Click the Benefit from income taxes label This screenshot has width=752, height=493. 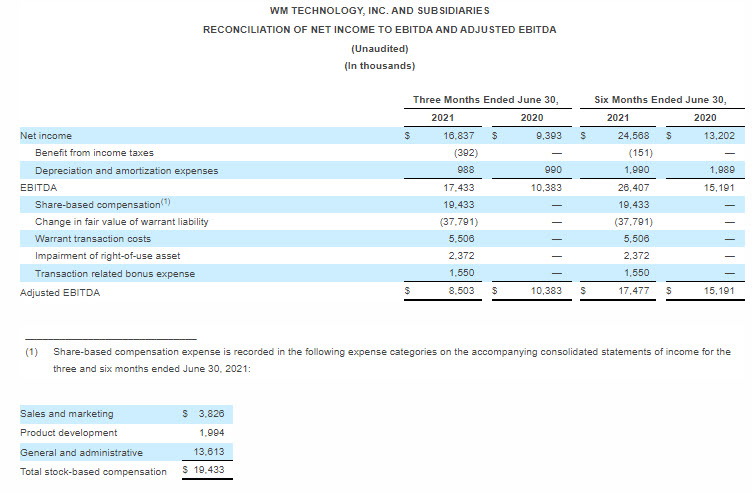coord(94,153)
